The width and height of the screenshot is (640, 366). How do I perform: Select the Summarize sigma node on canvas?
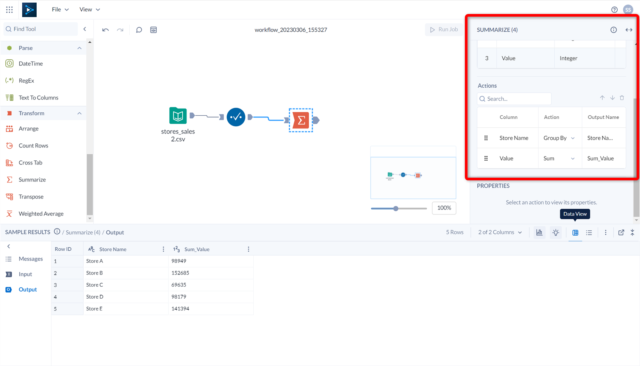[x=301, y=120]
